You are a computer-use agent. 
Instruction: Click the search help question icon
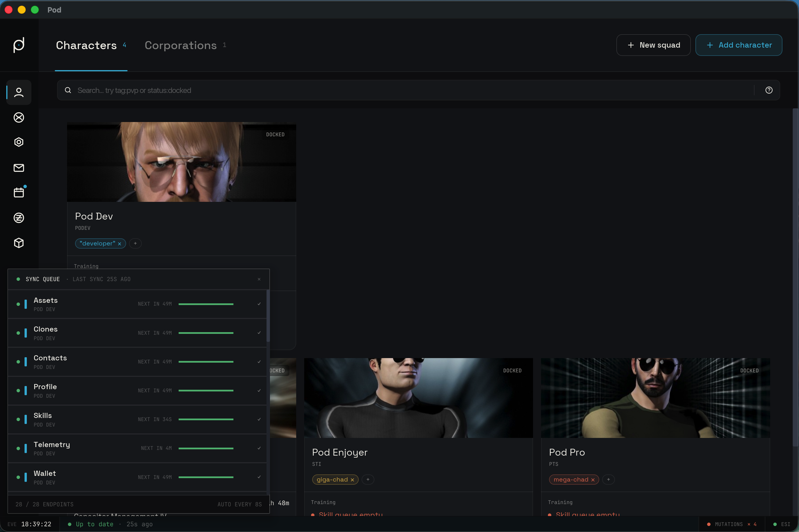tap(769, 90)
